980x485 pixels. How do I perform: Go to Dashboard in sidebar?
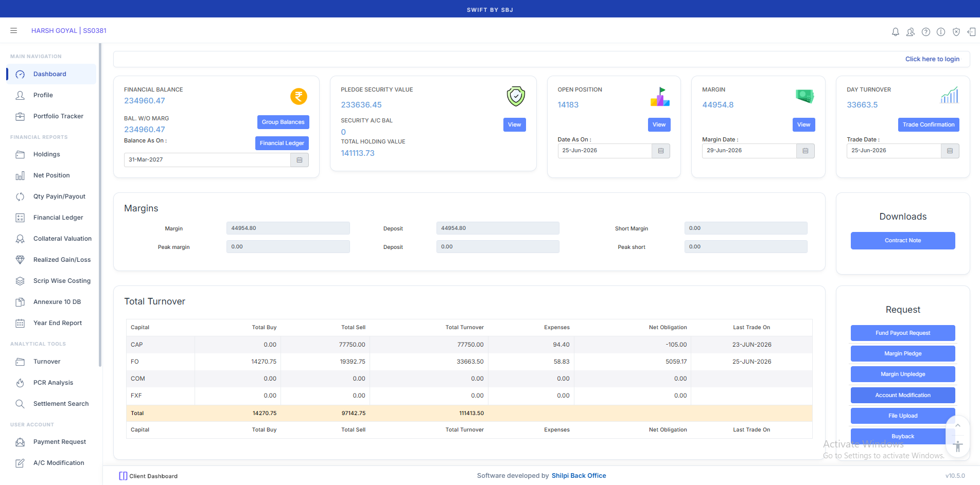pos(51,74)
